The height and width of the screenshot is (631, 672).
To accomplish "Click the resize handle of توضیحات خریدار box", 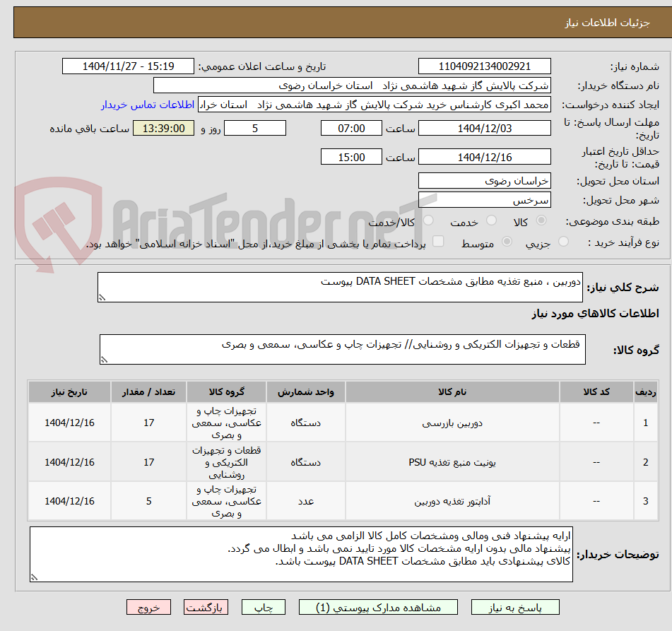I will [35, 577].
